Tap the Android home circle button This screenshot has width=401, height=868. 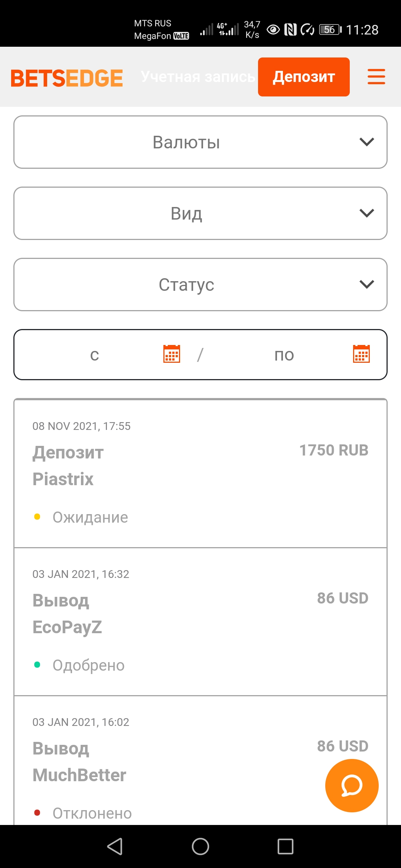200,846
